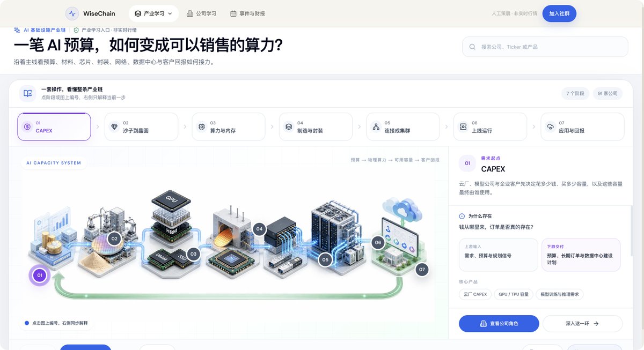Click the 为什么存在 circle icon
644x350 pixels.
(x=462, y=216)
